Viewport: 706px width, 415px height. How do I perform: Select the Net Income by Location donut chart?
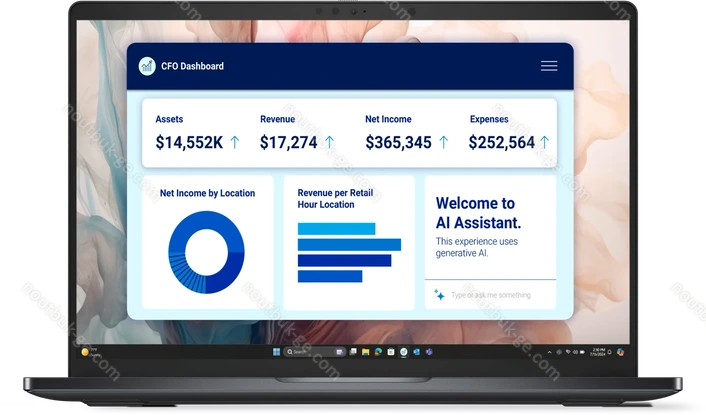[206, 252]
